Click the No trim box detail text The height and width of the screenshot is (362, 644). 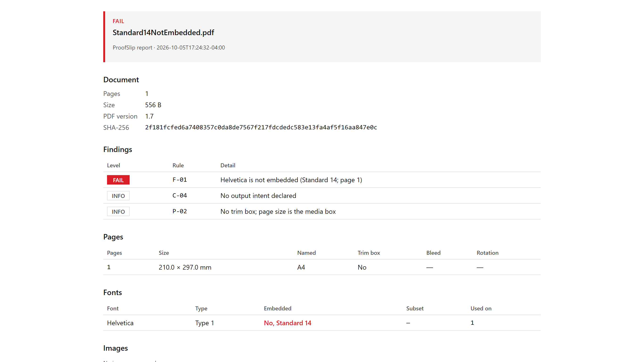278,211
